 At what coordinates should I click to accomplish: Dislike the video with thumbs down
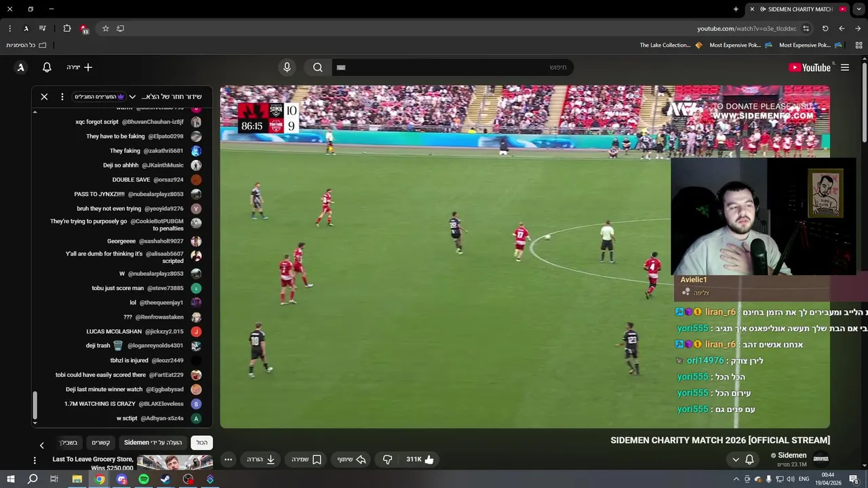point(387,460)
